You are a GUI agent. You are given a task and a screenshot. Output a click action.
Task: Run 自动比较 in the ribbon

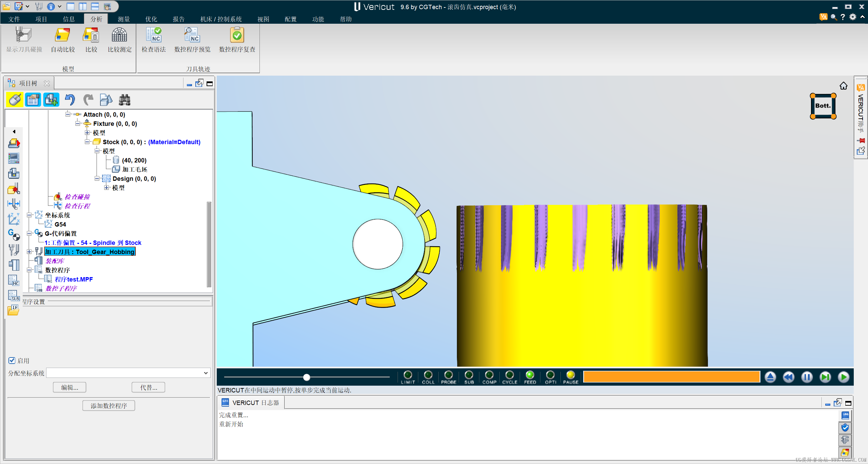pyautogui.click(x=63, y=40)
